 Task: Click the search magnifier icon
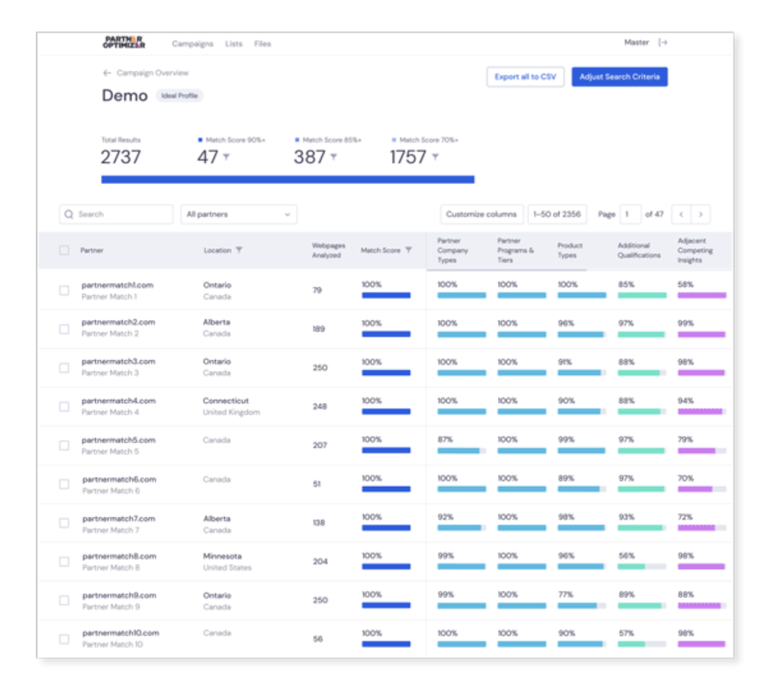click(x=69, y=215)
